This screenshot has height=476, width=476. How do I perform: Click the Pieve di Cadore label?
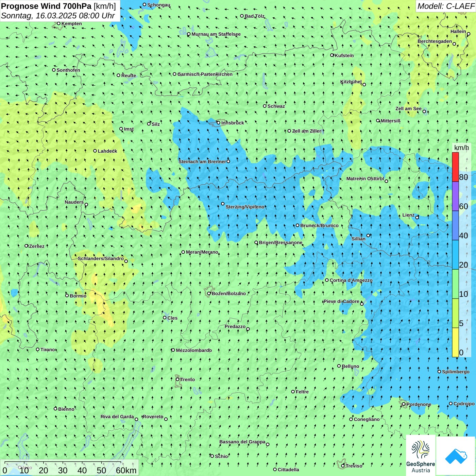pos(341,301)
